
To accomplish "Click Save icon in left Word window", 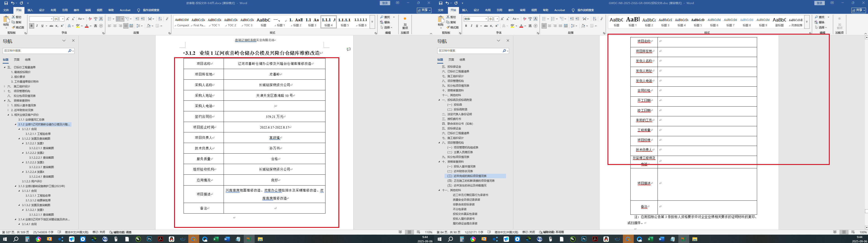I will tap(6, 3).
